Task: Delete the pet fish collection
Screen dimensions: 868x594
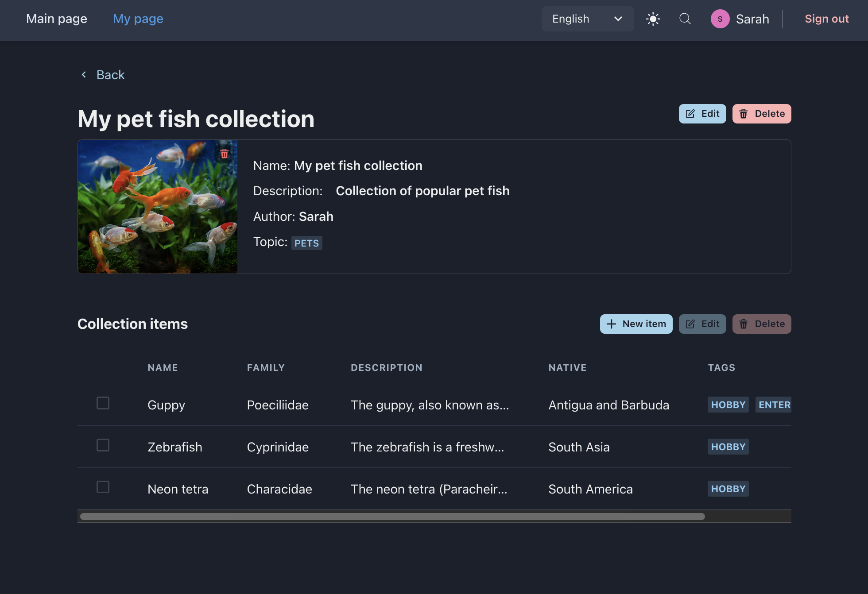Action: pyautogui.click(x=762, y=113)
